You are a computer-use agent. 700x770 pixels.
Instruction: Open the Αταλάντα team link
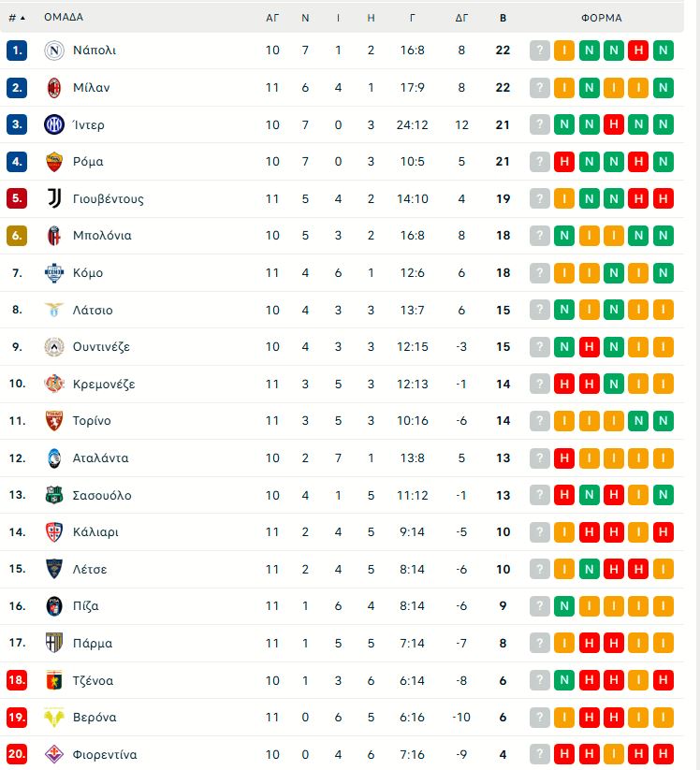[101, 458]
